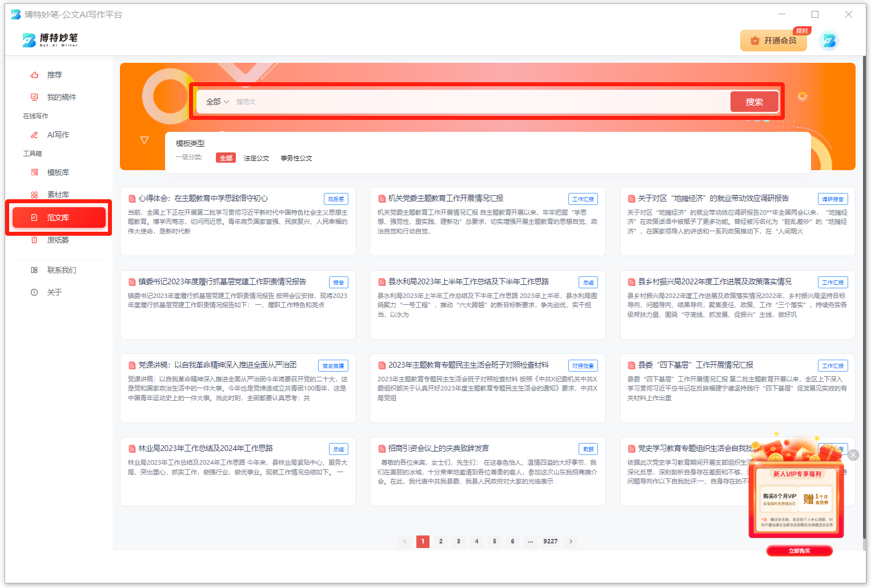Click the current page 1 button
871x588 pixels.
tap(423, 541)
